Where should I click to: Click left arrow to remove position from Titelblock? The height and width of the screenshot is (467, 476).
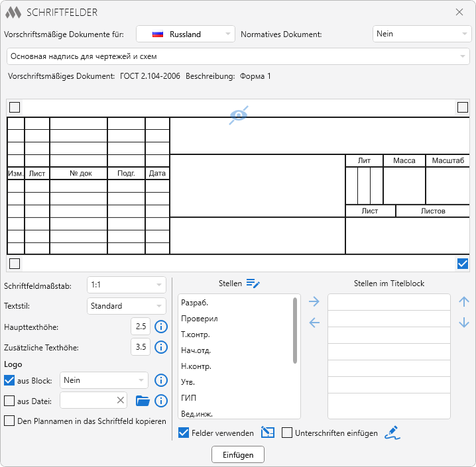[x=314, y=323]
